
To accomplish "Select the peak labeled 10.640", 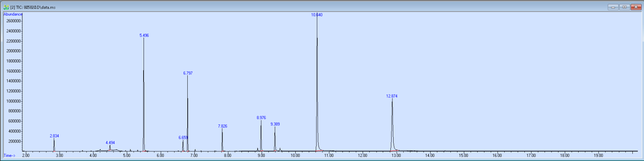I will (317, 15).
